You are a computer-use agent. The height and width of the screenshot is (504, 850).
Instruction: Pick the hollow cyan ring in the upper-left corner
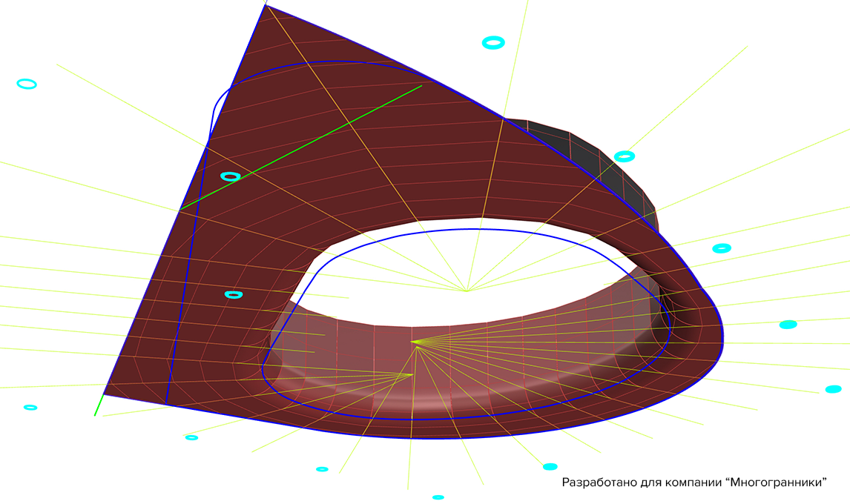pos(27,84)
